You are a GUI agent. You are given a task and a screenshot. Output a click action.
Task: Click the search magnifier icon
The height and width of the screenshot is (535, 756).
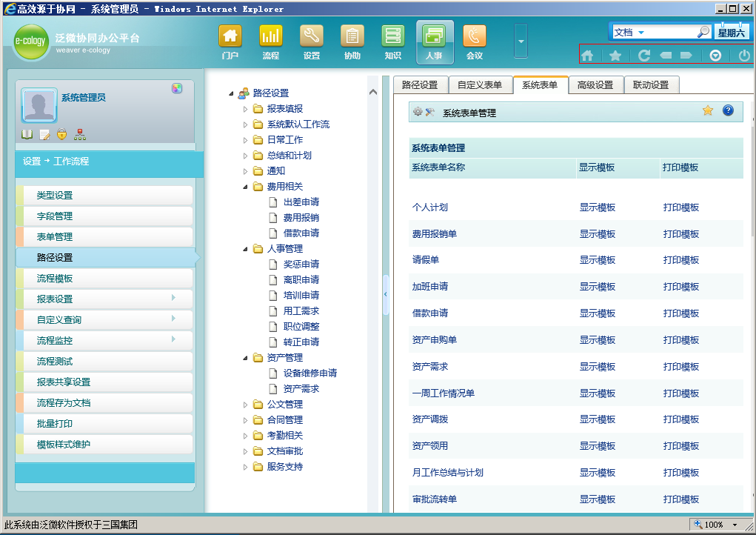coord(703,32)
